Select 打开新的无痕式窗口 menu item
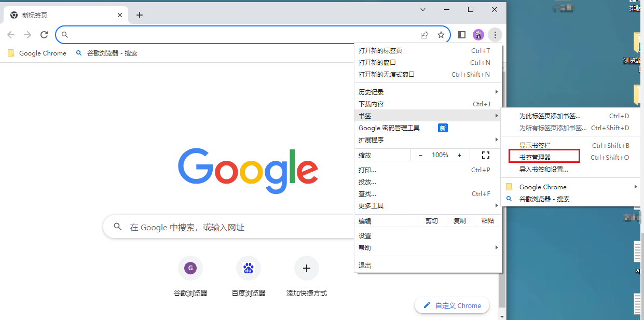 pos(428,74)
